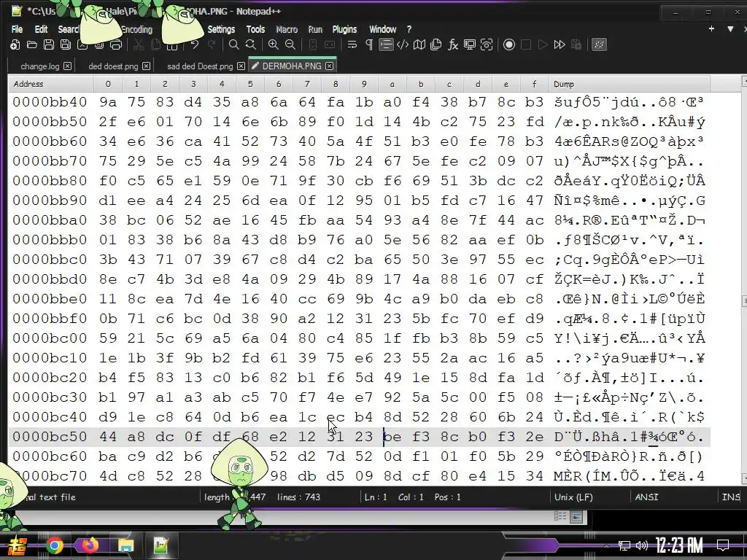Select address row 0000bc00
The height and width of the screenshot is (560, 747).
(50, 338)
